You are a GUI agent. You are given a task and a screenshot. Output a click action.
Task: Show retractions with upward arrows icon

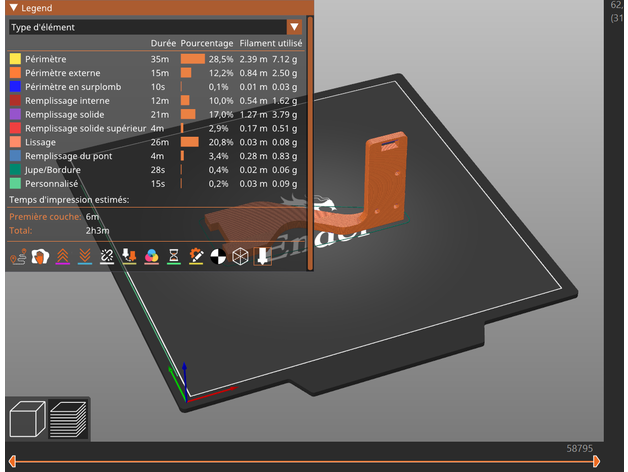pos(63,256)
